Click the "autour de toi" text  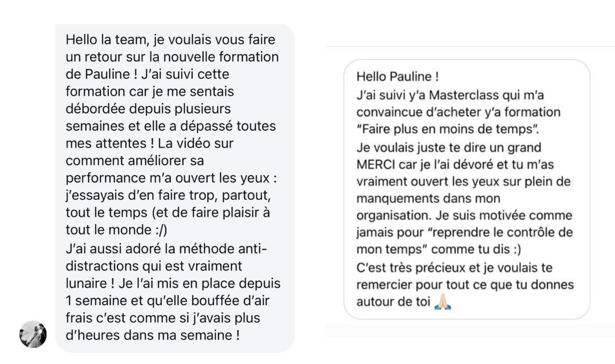(393, 302)
